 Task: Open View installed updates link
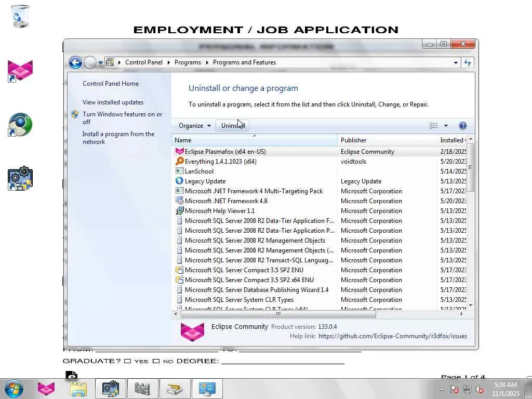(113, 102)
